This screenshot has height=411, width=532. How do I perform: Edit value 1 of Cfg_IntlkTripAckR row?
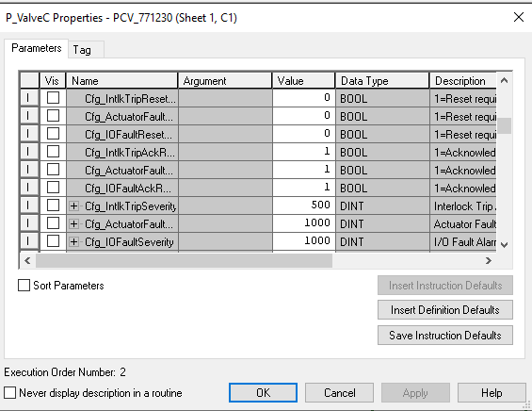303,152
